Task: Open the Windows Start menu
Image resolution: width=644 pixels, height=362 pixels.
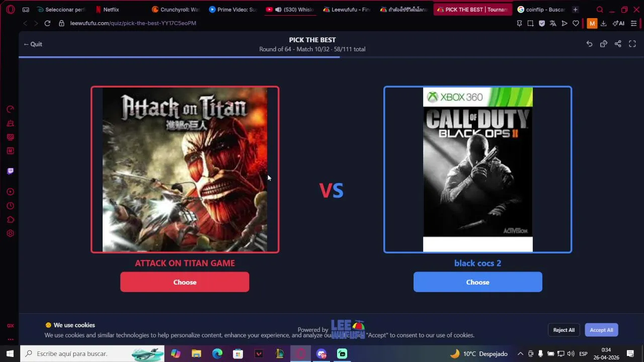Action: [x=10, y=353]
